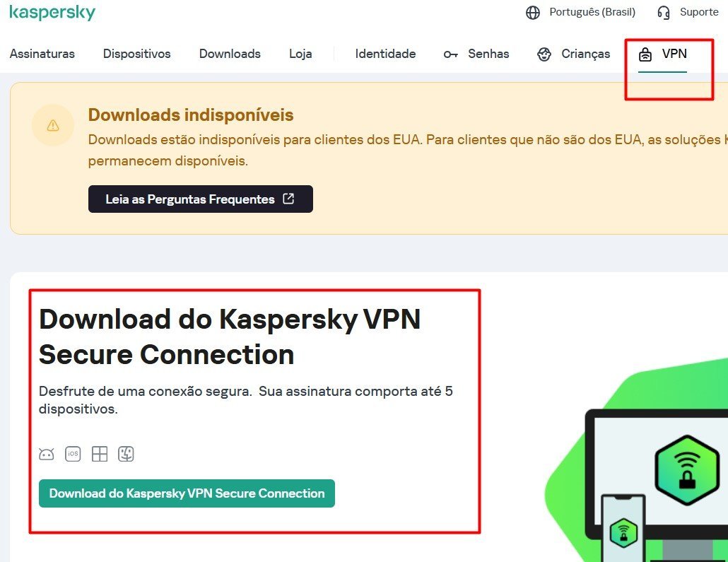The image size is (728, 562).
Task: Go to the Assinaturas tab
Action: (x=42, y=54)
